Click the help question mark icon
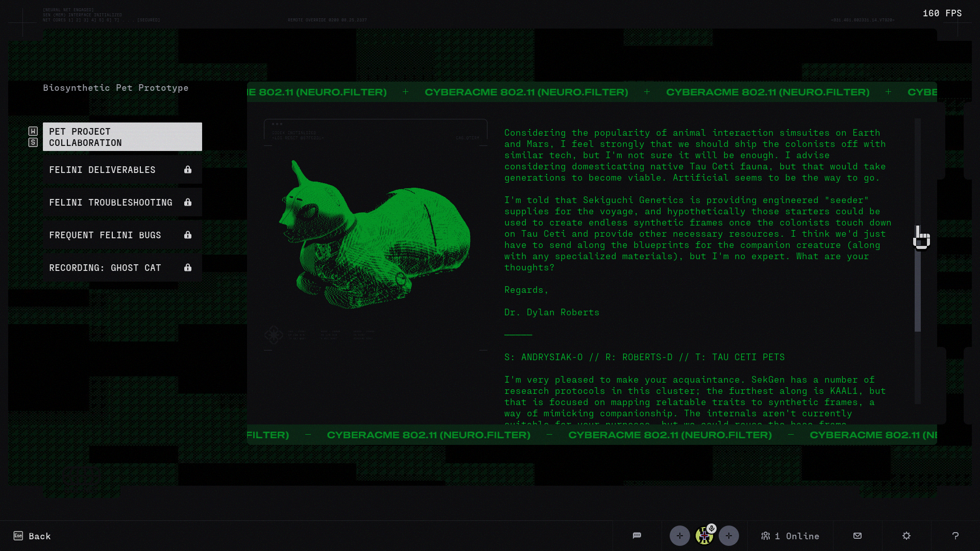Viewport: 980px width, 551px height. pyautogui.click(x=955, y=536)
